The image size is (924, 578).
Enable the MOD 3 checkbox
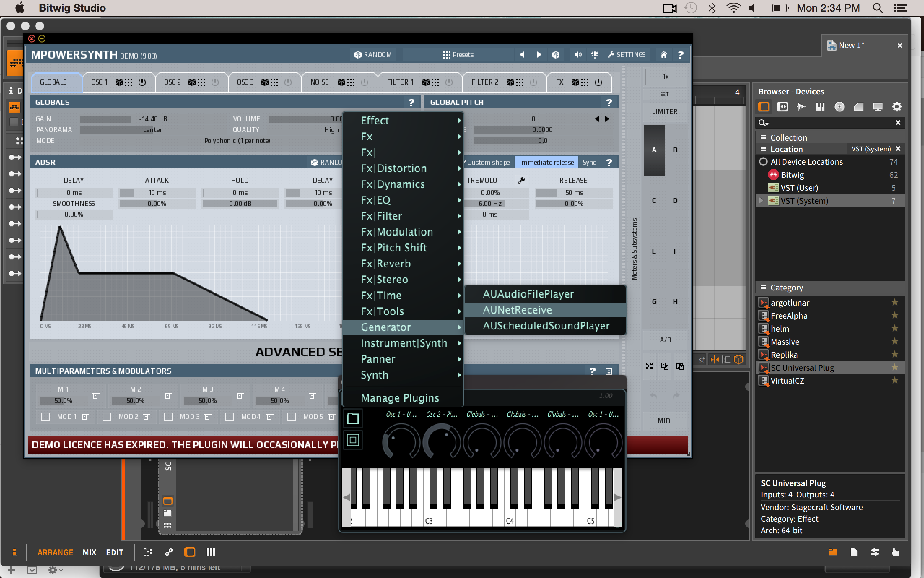point(168,417)
